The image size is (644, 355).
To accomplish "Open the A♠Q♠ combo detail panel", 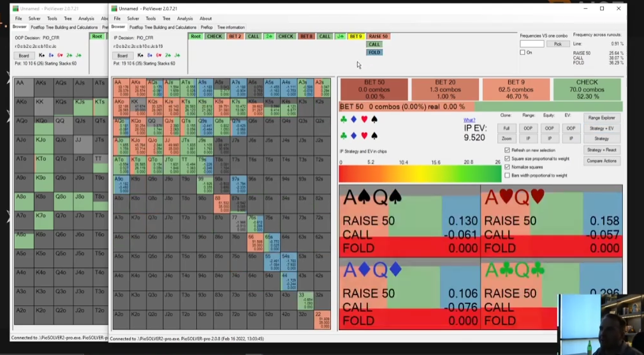I will pos(409,222).
